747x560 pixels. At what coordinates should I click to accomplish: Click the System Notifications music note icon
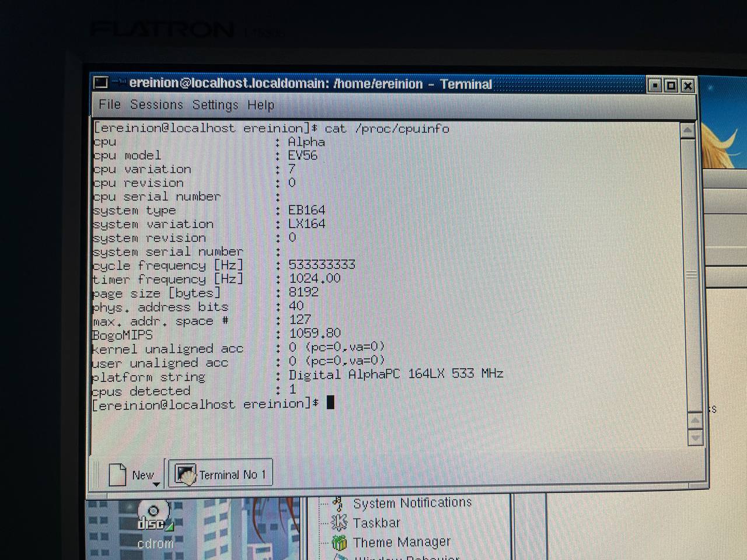point(338,503)
